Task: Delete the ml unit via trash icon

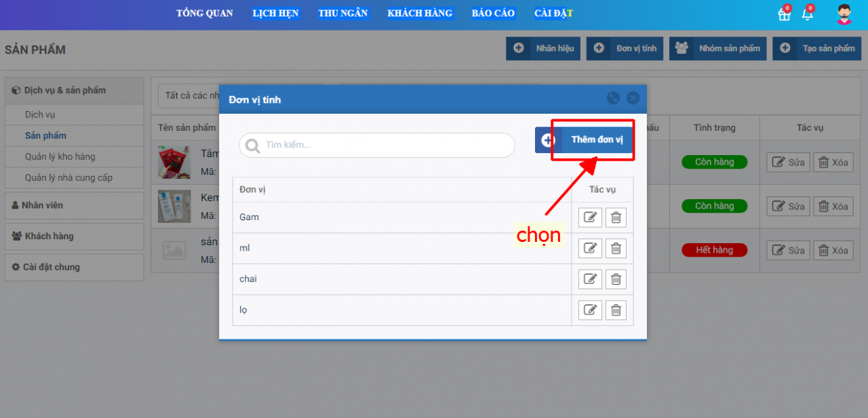Action: (616, 249)
